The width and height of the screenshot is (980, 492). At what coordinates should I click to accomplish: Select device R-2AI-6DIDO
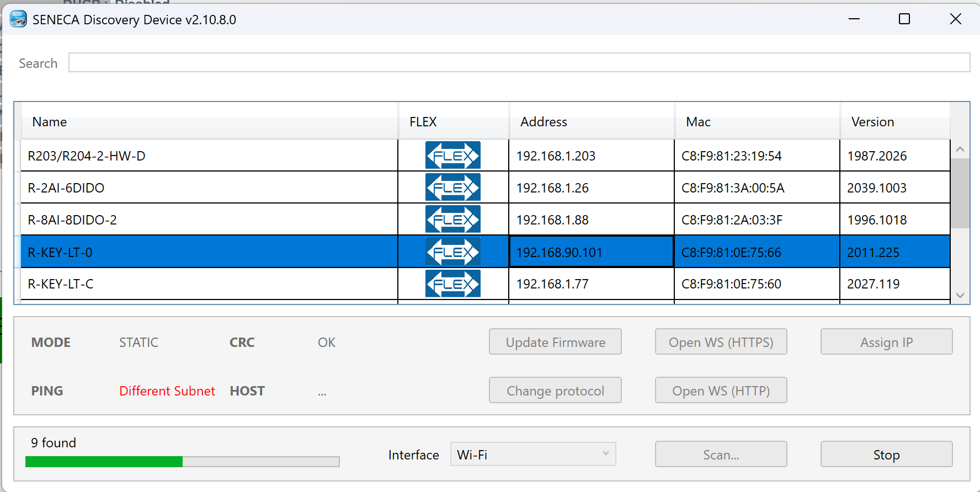point(209,188)
